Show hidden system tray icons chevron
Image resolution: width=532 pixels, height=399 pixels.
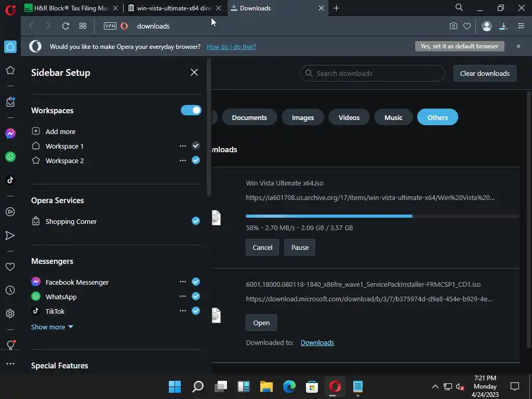pos(435,387)
